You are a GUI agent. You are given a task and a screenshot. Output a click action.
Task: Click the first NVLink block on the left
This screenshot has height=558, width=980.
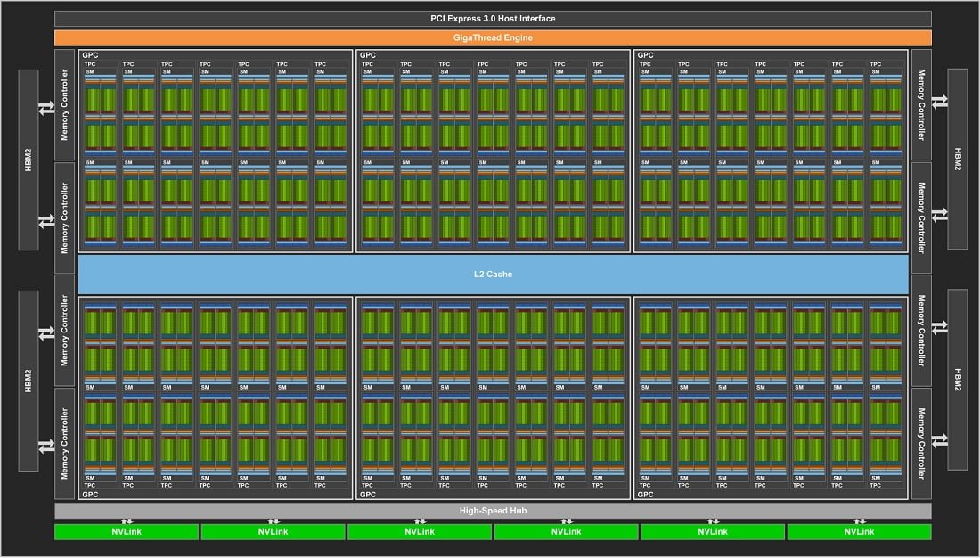point(127,532)
